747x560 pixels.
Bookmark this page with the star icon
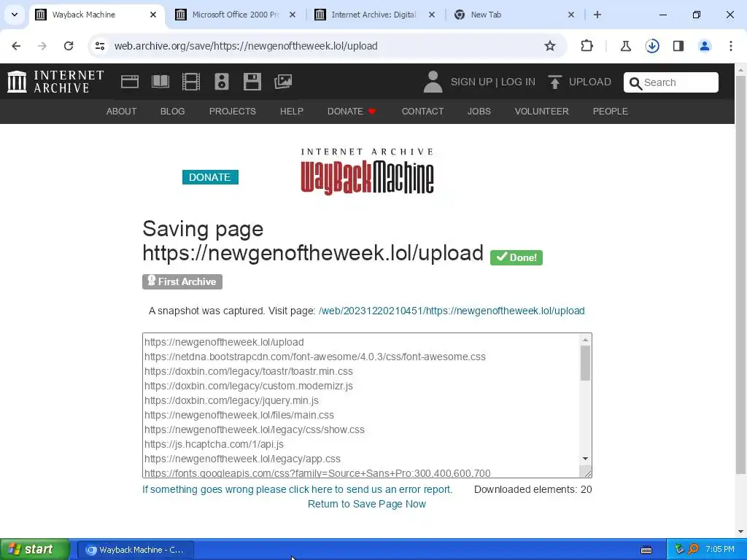click(550, 46)
